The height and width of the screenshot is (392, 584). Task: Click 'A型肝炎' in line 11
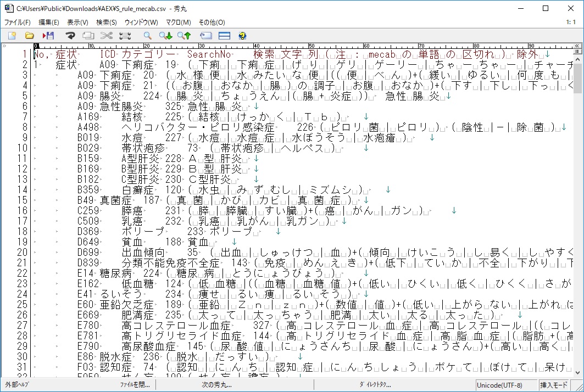click(140, 159)
